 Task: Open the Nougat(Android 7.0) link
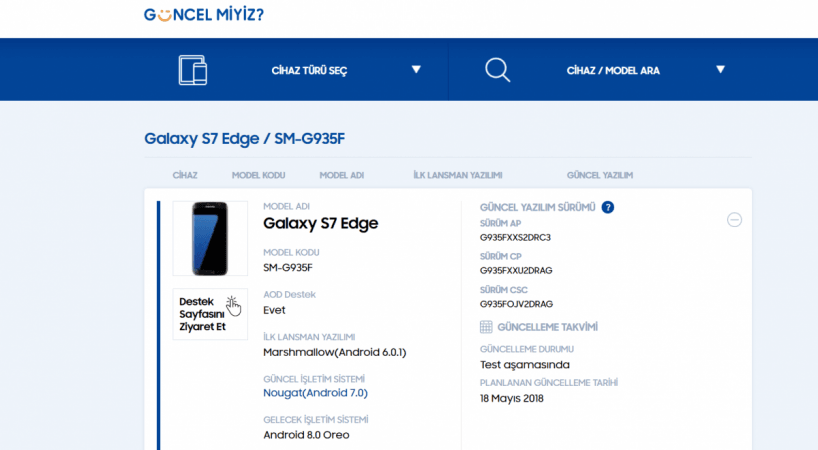click(315, 393)
